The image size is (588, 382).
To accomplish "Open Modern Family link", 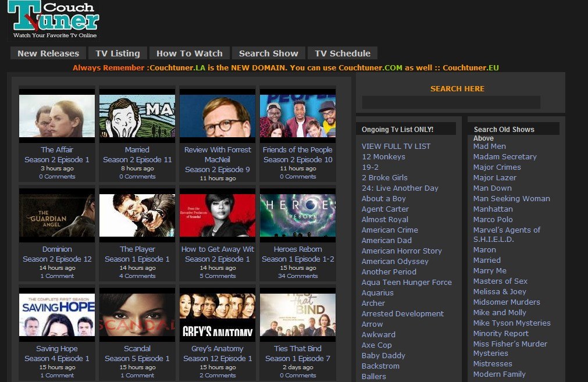I will click(499, 374).
